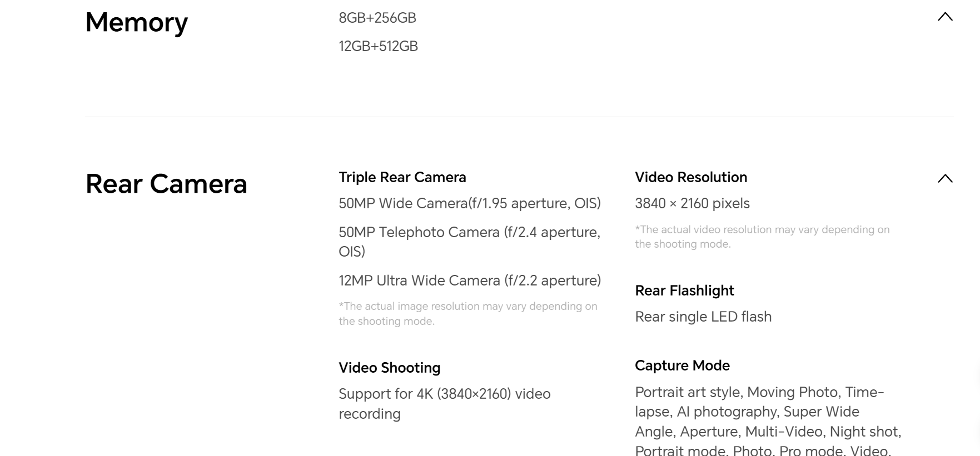Click the Capture Mode feature list paragraph

(x=768, y=420)
